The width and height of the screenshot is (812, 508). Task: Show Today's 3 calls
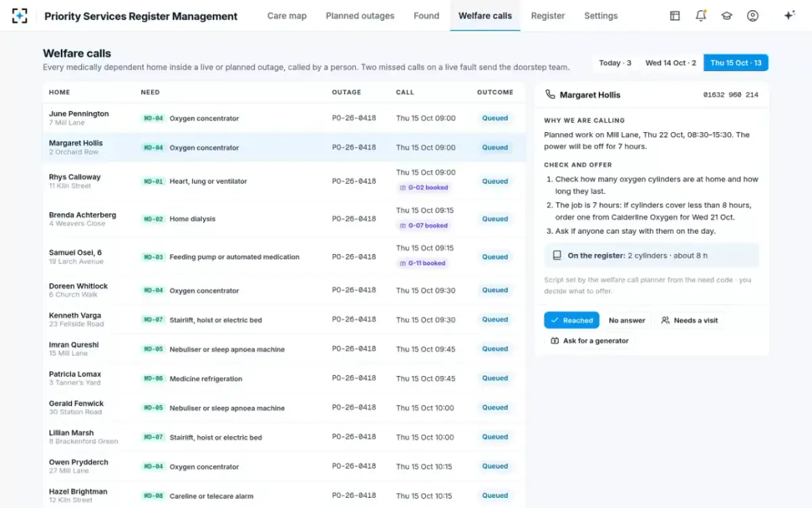615,63
